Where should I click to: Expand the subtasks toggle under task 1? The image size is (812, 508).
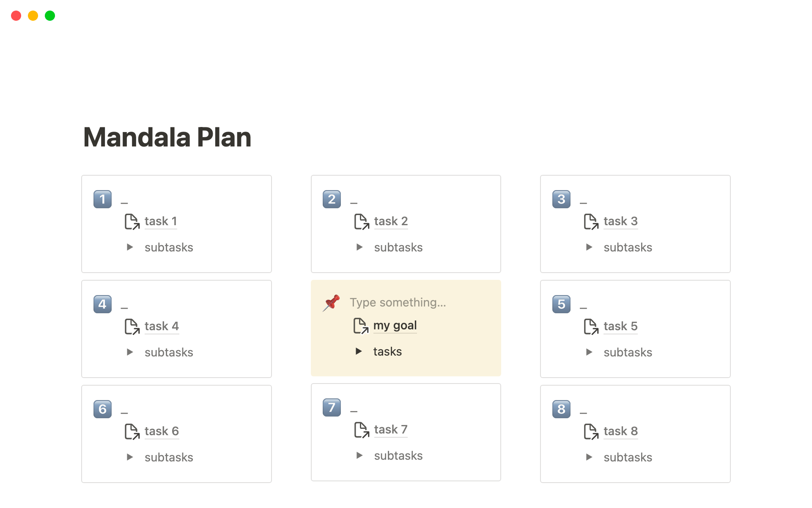point(130,247)
